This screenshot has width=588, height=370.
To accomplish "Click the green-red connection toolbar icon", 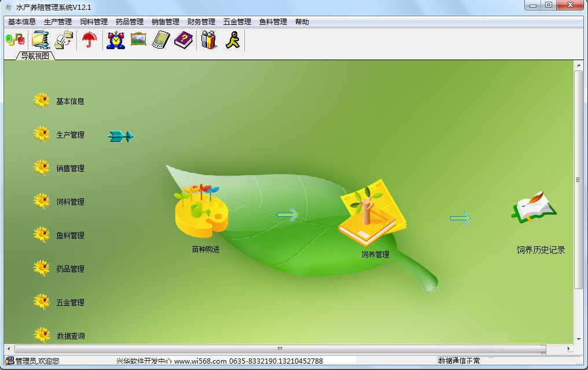I will click(16, 40).
